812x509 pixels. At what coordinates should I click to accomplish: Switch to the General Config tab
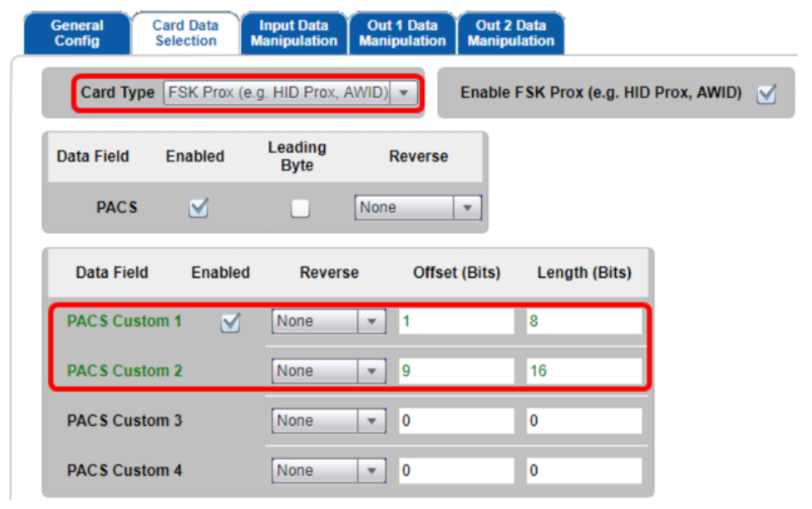pyautogui.click(x=77, y=33)
